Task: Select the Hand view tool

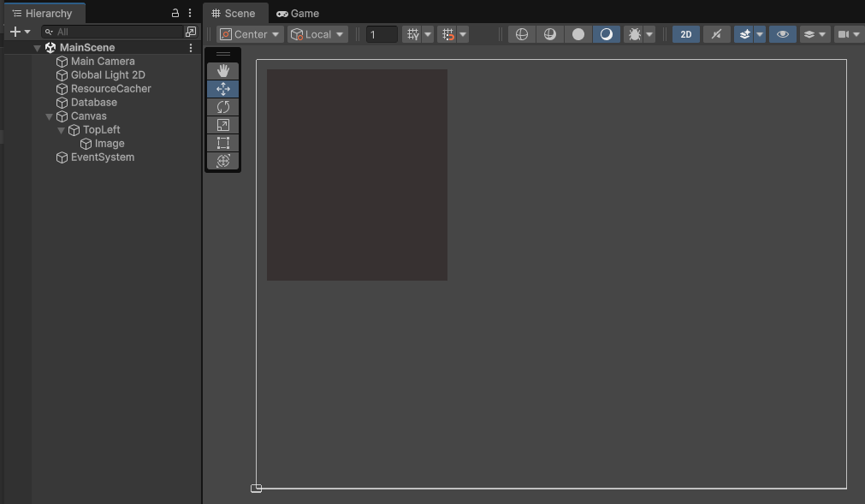Action: 223,71
